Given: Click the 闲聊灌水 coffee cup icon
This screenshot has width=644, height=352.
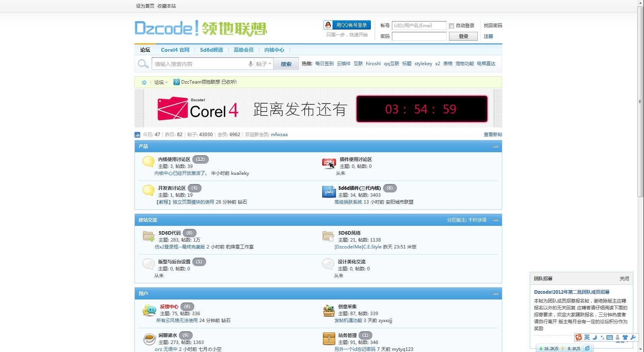Looking at the screenshot, I should point(149,339).
